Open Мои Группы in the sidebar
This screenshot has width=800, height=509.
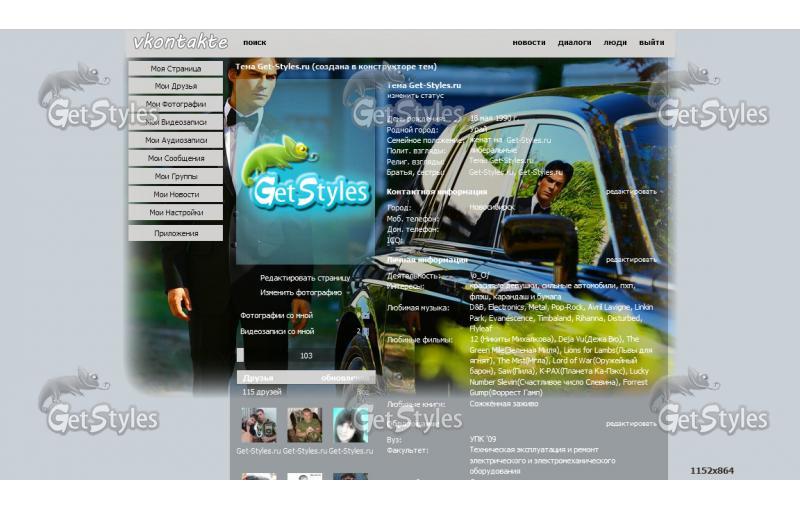click(176, 176)
